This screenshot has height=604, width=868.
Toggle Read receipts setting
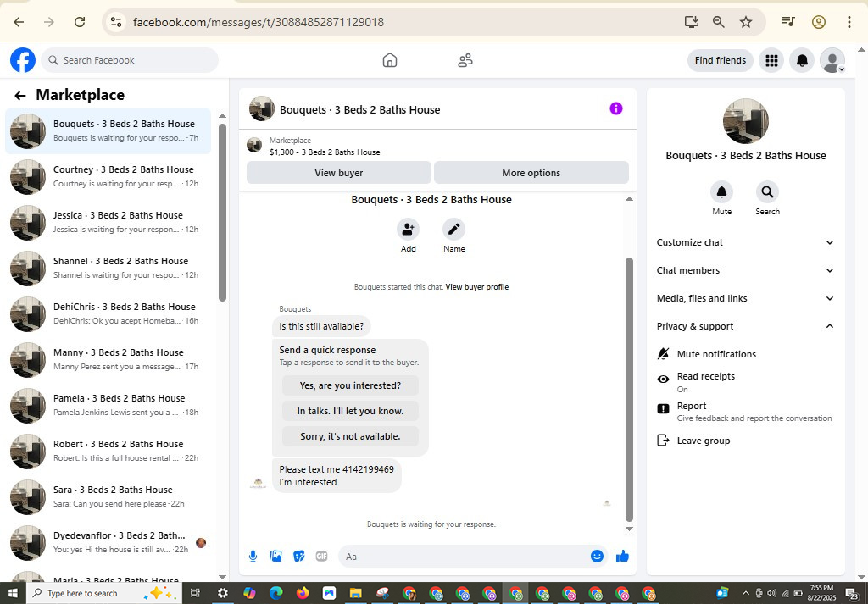(x=745, y=382)
